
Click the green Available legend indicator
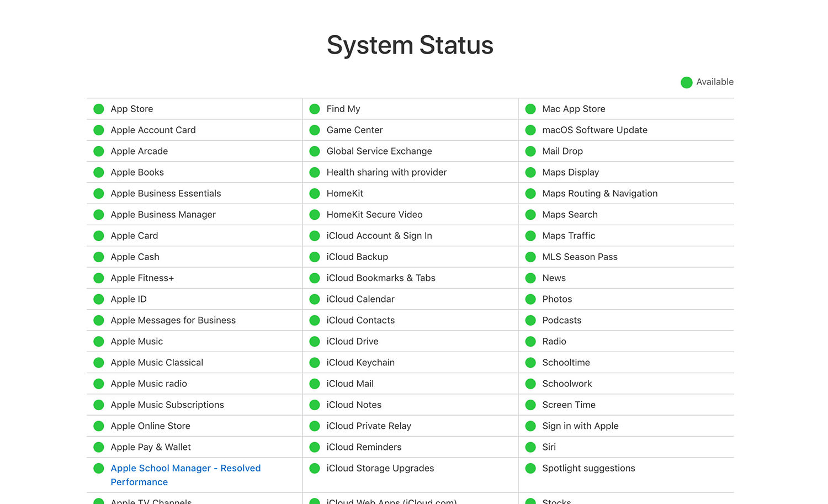687,82
